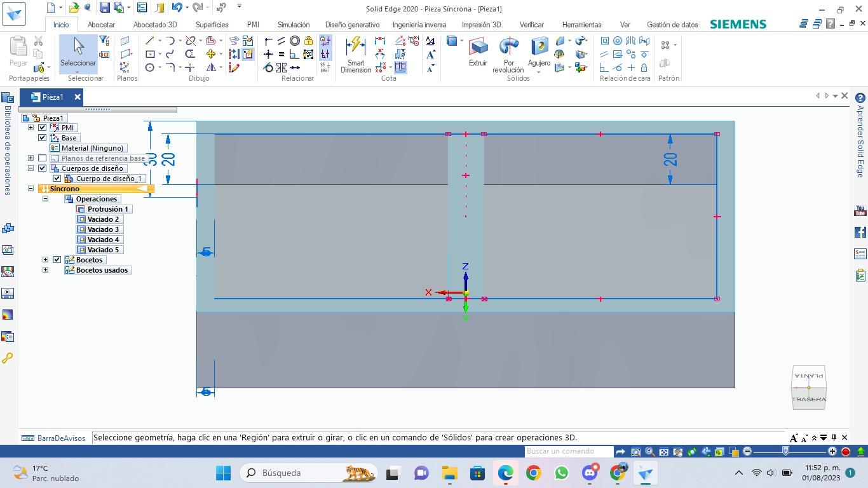The image size is (868, 488).
Task: Open the YouTube link in right sidebar
Action: (860, 211)
